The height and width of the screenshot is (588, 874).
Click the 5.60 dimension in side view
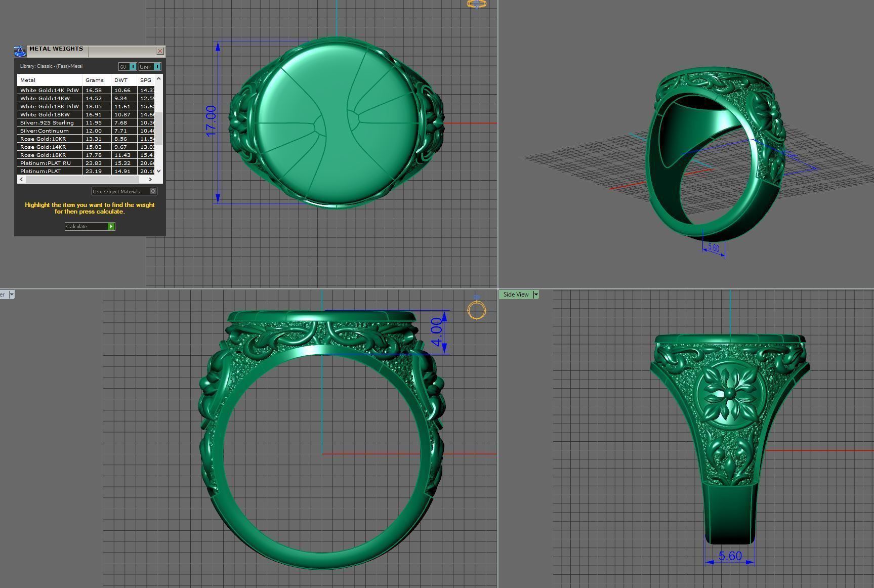pos(730,556)
